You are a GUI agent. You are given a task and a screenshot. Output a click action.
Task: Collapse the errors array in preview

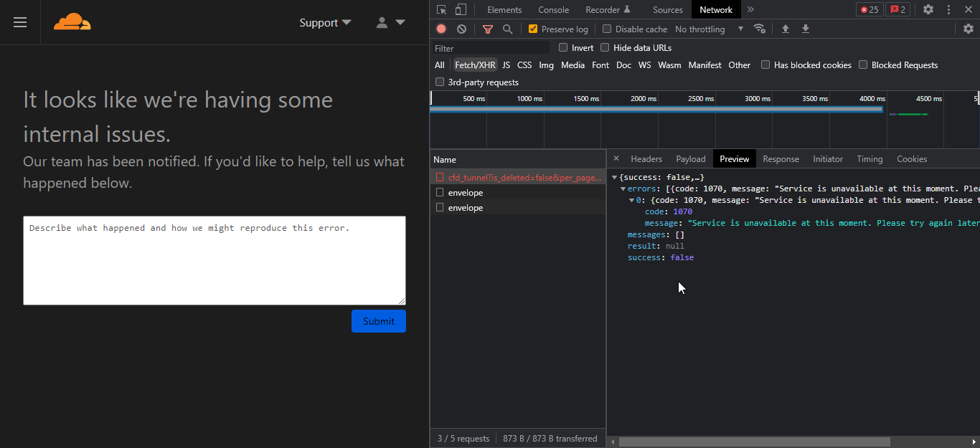click(623, 189)
